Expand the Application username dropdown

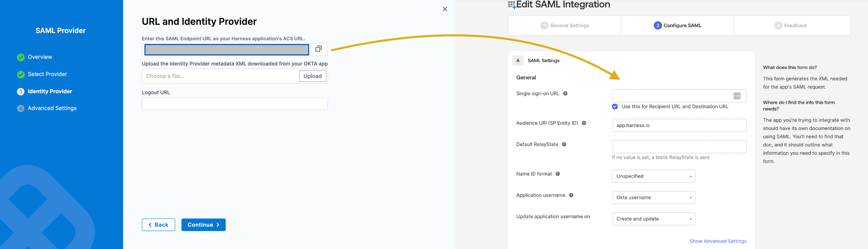(653, 197)
